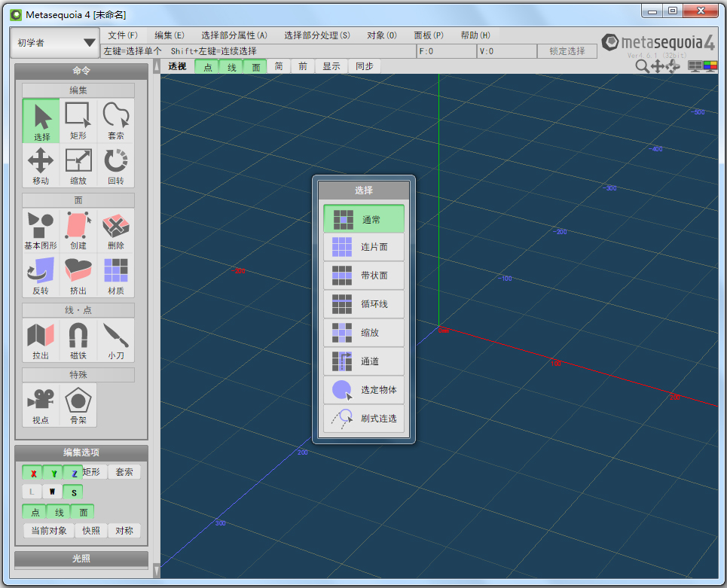The width and height of the screenshot is (727, 588).
Task: Select the 选择 arrow tool
Action: pyautogui.click(x=41, y=120)
